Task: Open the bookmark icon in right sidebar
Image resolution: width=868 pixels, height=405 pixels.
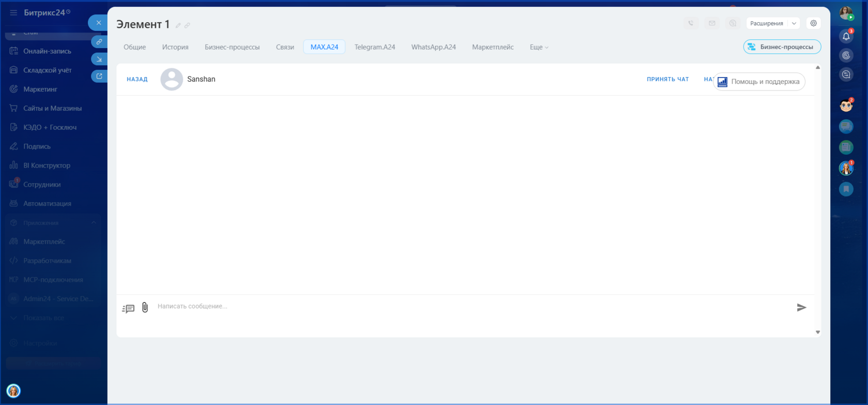Action: [846, 189]
